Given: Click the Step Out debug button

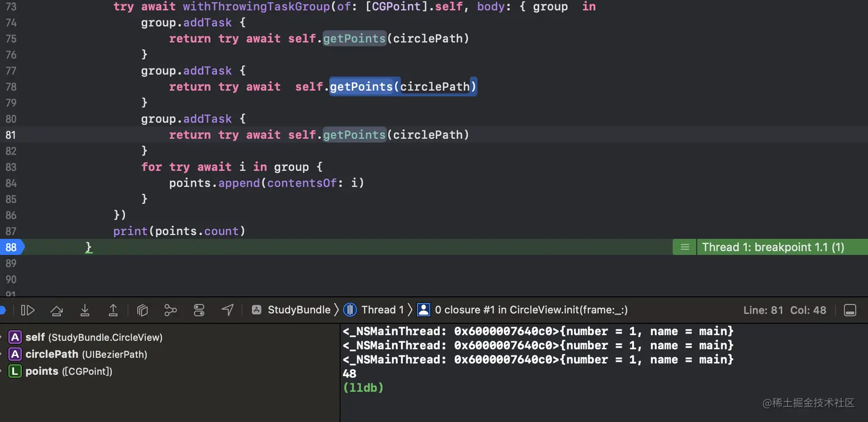Looking at the screenshot, I should click(113, 310).
